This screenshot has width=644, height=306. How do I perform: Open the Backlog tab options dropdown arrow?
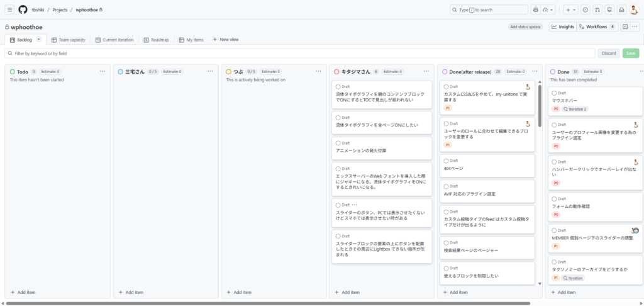coord(39,39)
